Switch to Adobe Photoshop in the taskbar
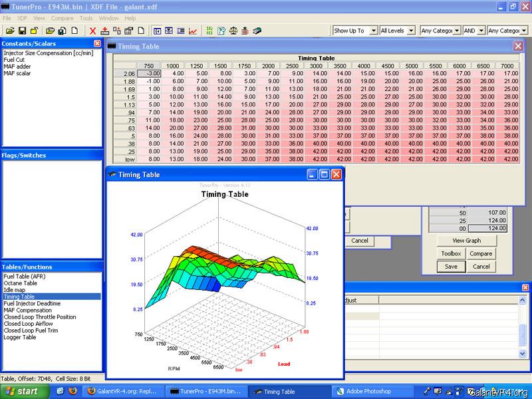 click(367, 392)
